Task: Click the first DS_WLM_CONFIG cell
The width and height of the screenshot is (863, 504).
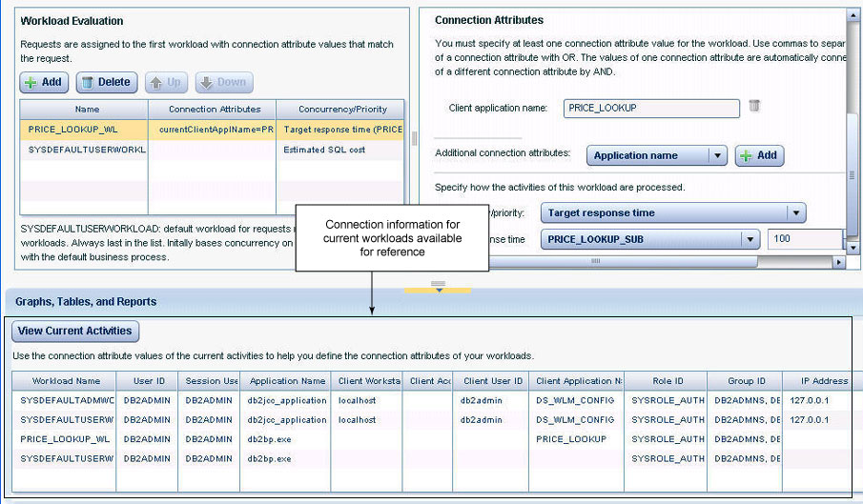Action: [x=577, y=401]
